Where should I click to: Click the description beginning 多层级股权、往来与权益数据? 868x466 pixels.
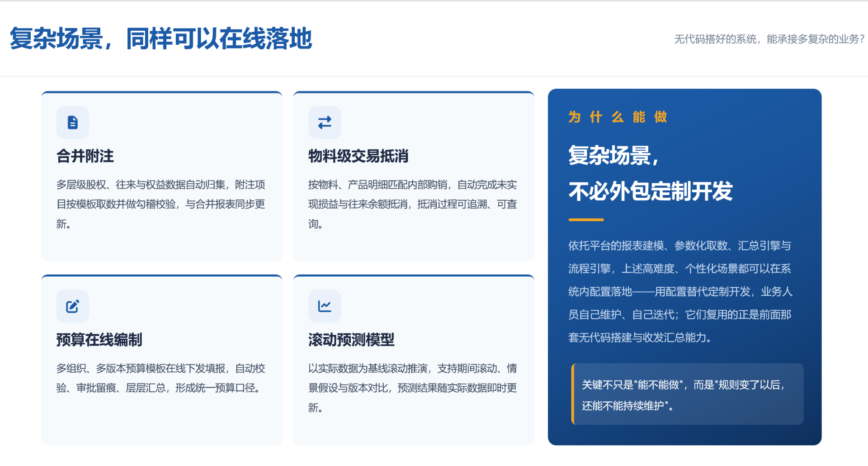[x=161, y=204]
